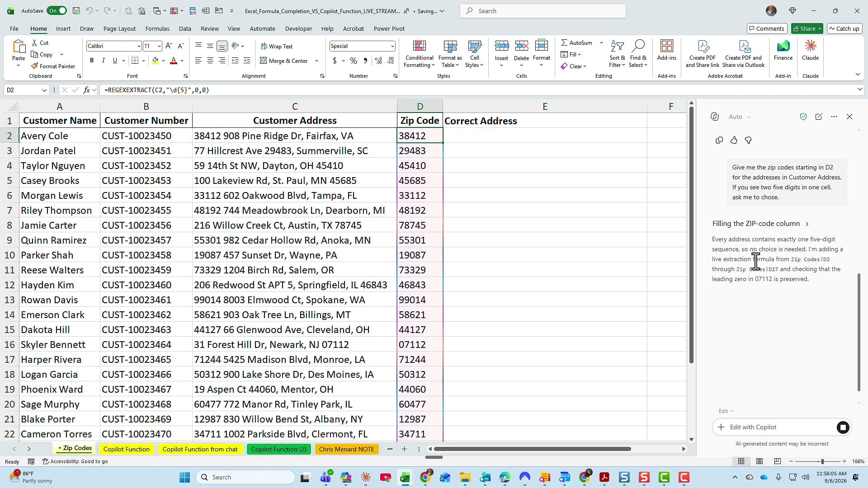The image size is (868, 488).
Task: Apply Comma Style number format
Action: 365,61
